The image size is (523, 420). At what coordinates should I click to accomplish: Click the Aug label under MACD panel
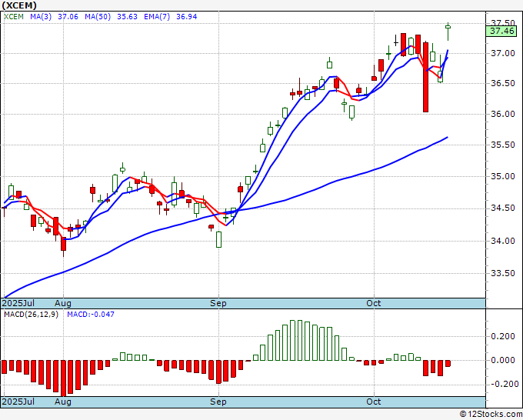63,402
